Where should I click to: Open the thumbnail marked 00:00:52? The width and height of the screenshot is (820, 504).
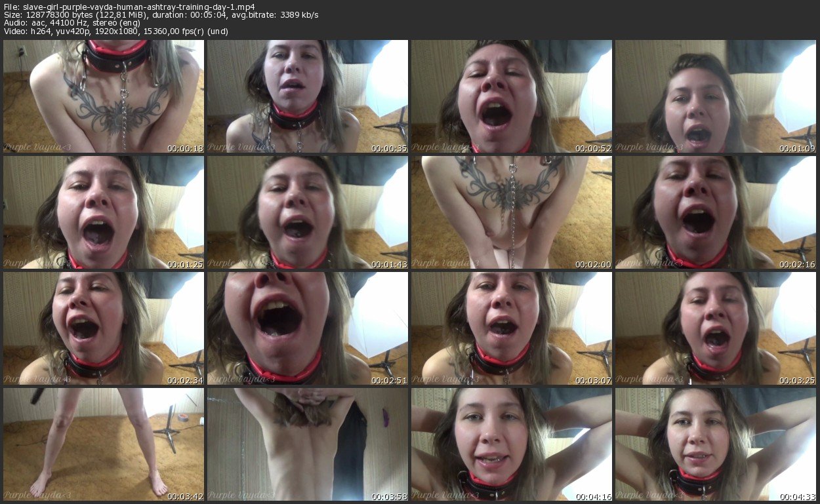click(512, 96)
